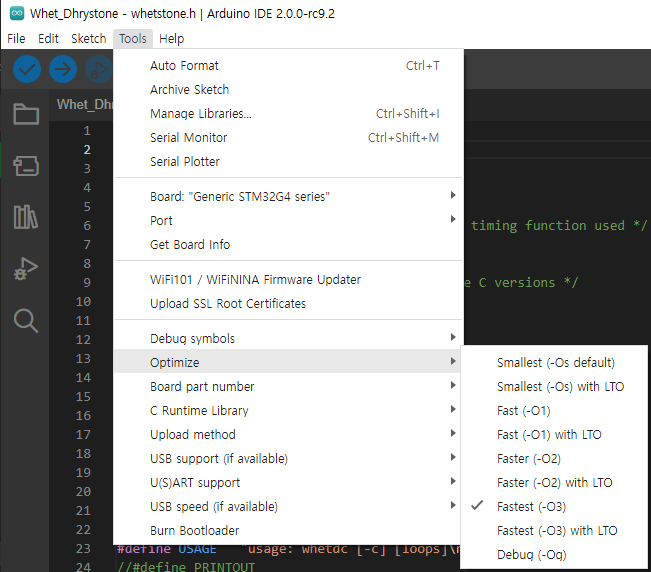The height and width of the screenshot is (572, 651).
Task: Open the File menu
Action: point(16,39)
